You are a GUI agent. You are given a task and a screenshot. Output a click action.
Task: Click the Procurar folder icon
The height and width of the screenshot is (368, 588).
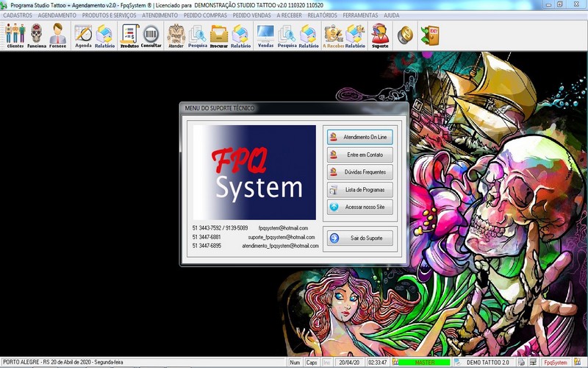coord(219,35)
